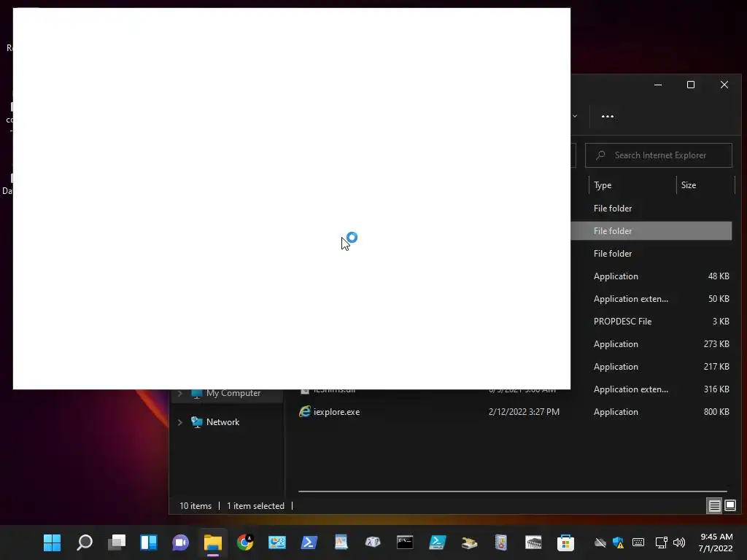The width and height of the screenshot is (747, 560).
Task: Open the Windows Start menu
Action: [53, 542]
